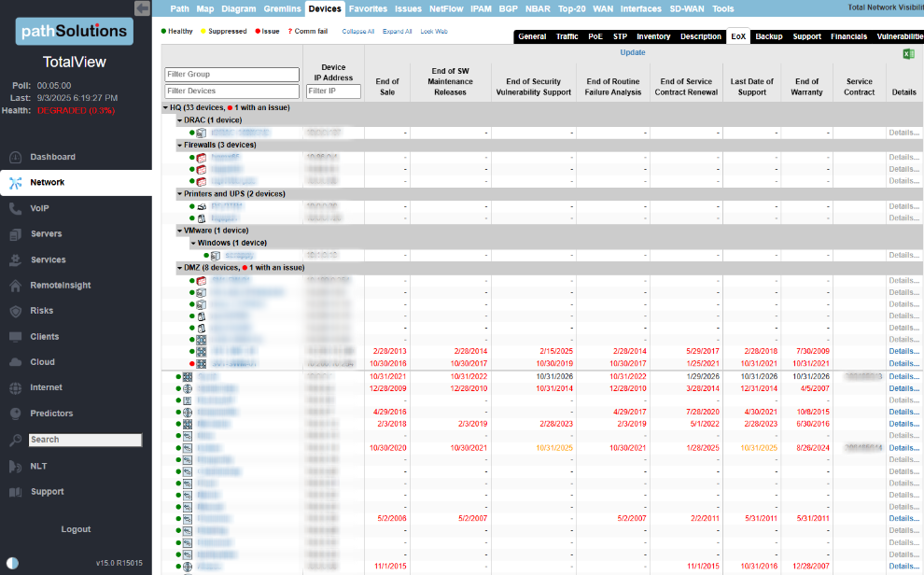The width and height of the screenshot is (924, 575).
Task: Click the Expand All link
Action: [x=398, y=32]
